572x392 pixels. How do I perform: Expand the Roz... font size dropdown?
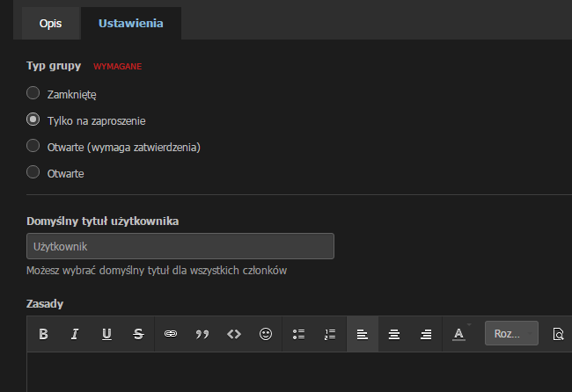click(x=510, y=334)
